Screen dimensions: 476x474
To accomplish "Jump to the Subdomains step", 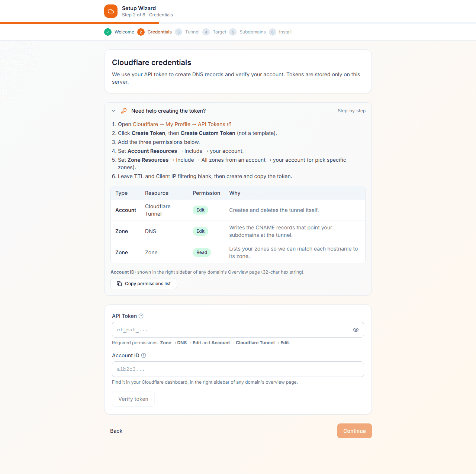I will (253, 32).
